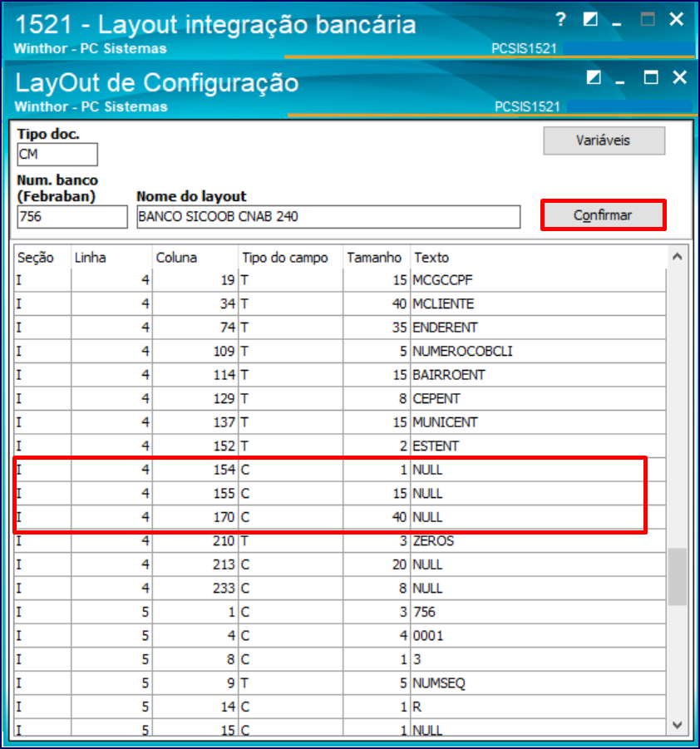Viewport: 700px width, 749px height.
Task: Click the Coluna value 109 cell
Action: click(x=195, y=352)
